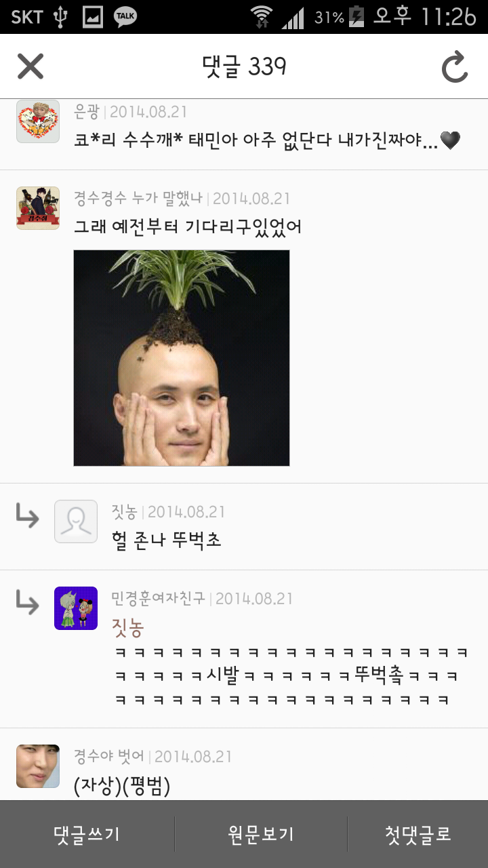Select username 은광 at top comment
Screen dimensions: 488x868
[x=86, y=112]
